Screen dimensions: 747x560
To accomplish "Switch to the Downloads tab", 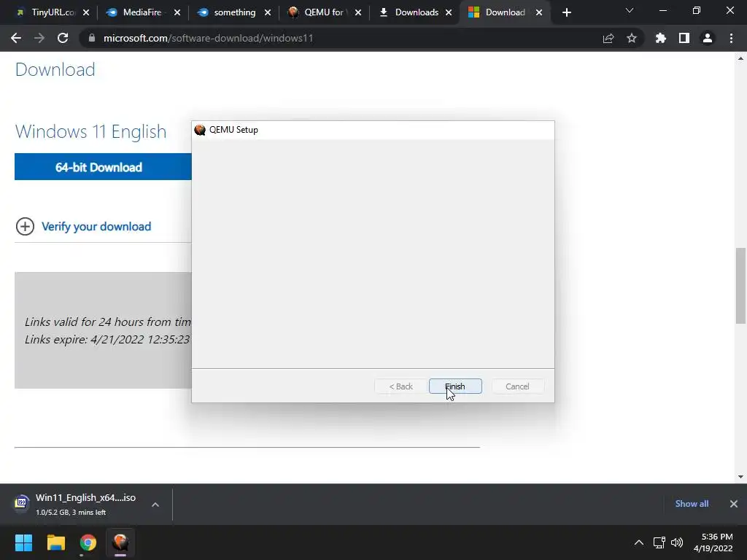I will [x=414, y=12].
